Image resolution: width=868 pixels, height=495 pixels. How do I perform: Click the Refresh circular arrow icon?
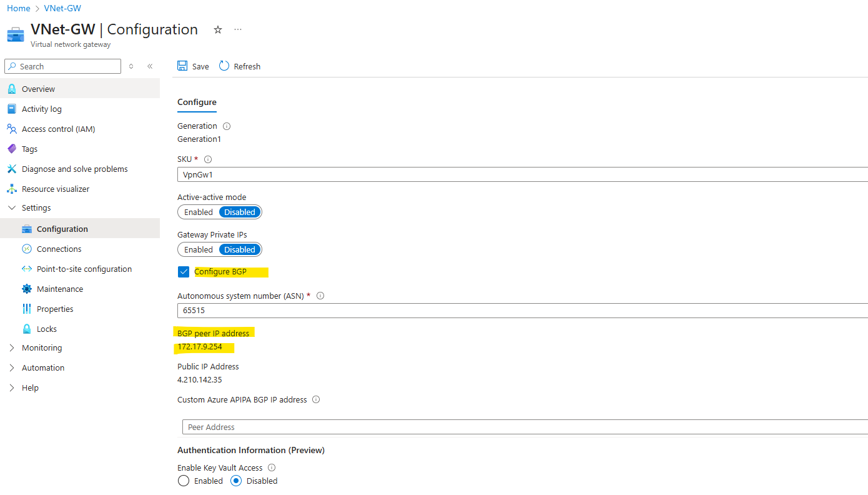pyautogui.click(x=224, y=66)
